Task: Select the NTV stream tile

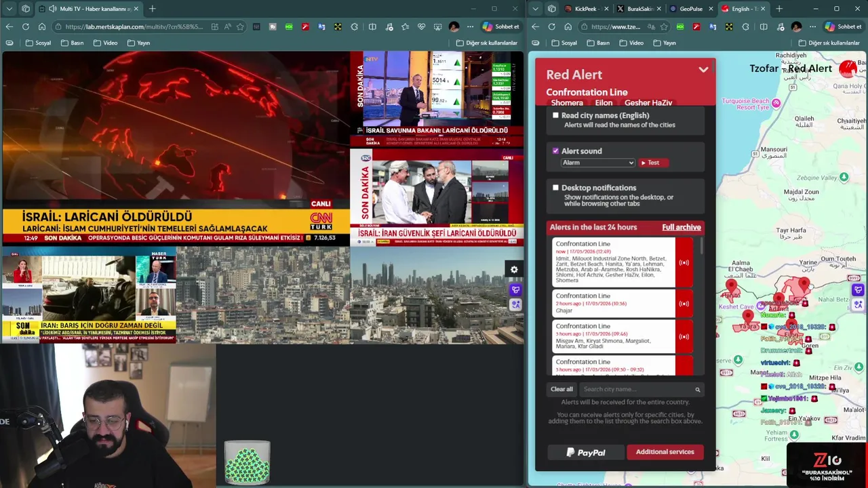Action: pos(437,98)
